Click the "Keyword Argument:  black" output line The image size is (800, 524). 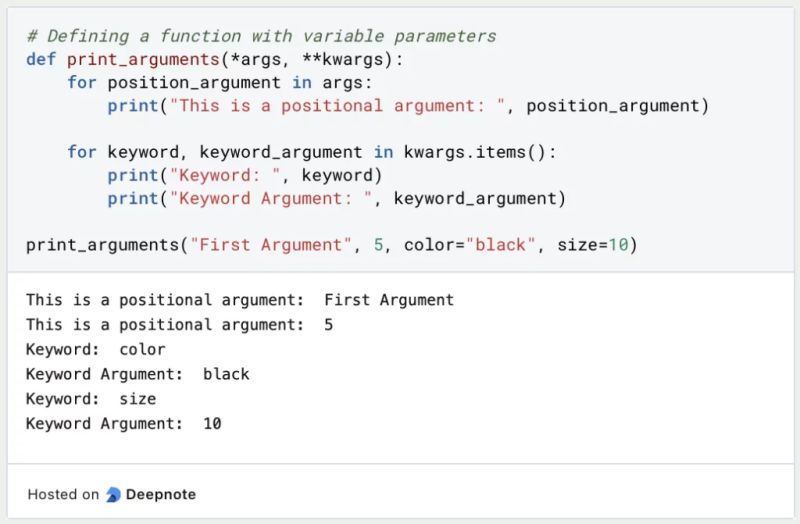tap(138, 374)
